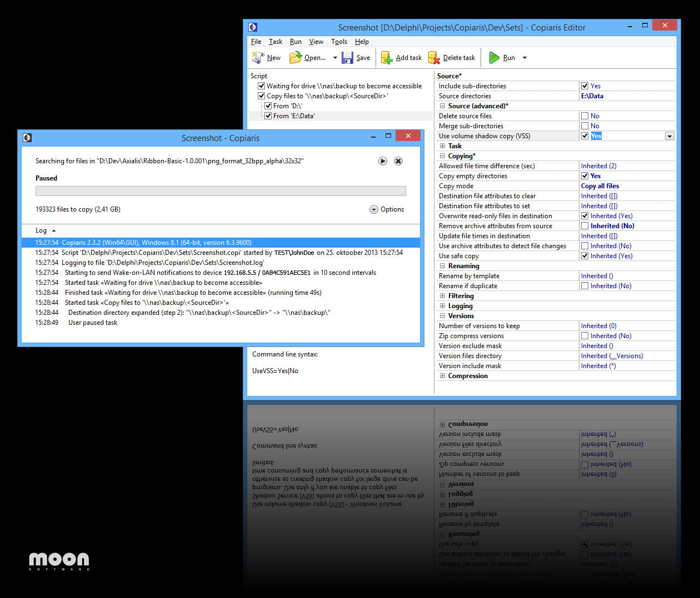Uncheck Include sub-directories checkbox
Viewport: 700px width, 598px height.
coord(584,86)
